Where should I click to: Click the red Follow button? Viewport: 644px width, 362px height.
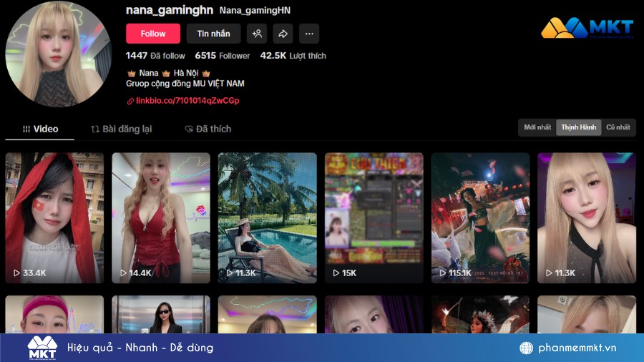(x=153, y=34)
